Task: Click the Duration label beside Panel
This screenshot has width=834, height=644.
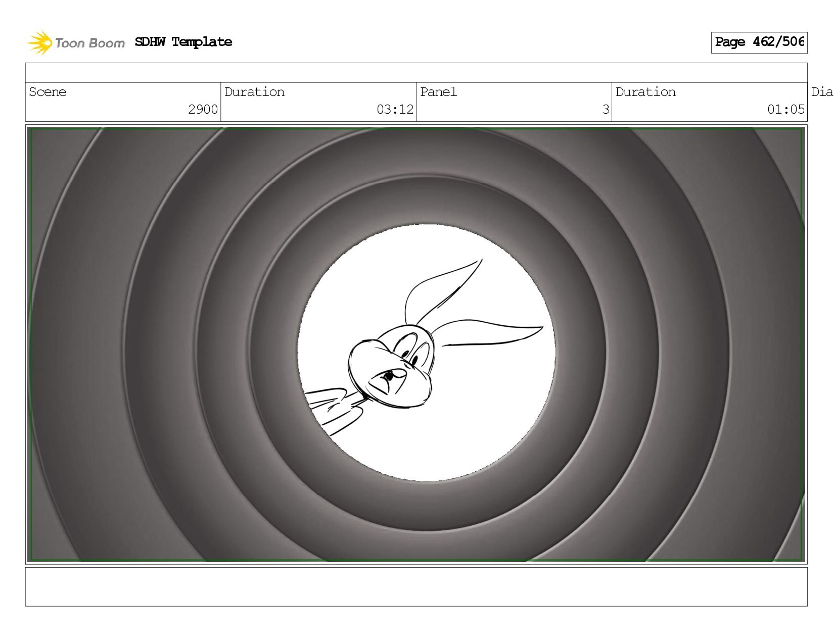Action: point(645,92)
